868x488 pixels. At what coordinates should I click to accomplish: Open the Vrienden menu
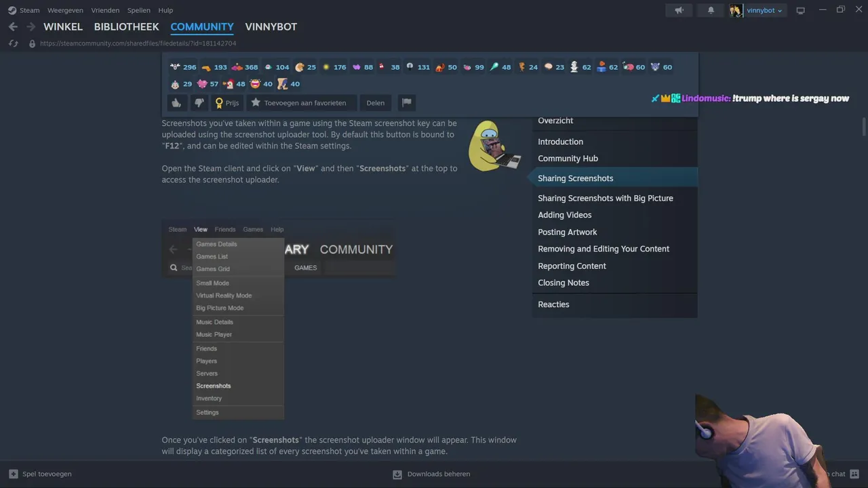click(104, 10)
